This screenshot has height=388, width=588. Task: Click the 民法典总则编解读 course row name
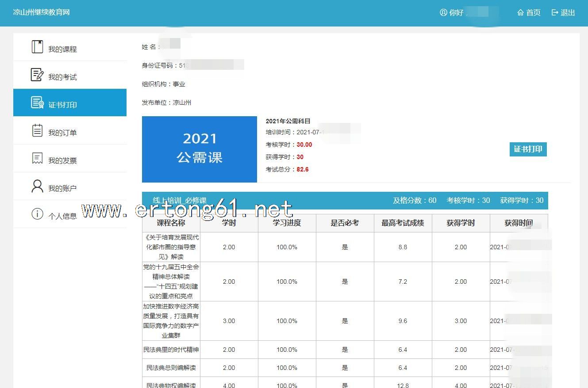[171, 368]
